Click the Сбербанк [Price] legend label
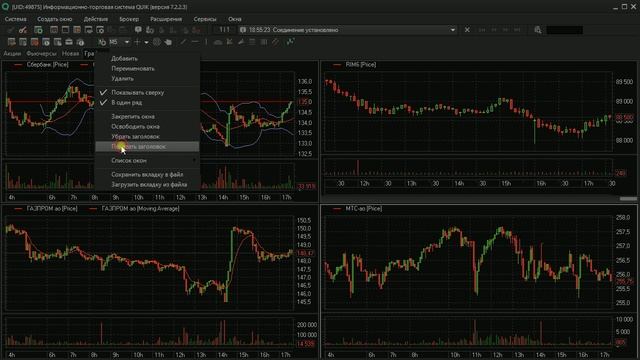 point(47,64)
